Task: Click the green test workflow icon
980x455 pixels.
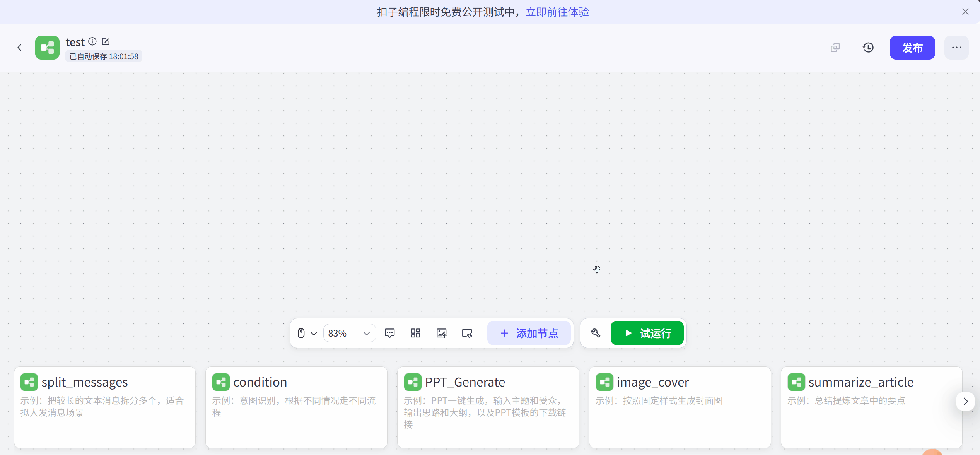Action: click(47, 48)
